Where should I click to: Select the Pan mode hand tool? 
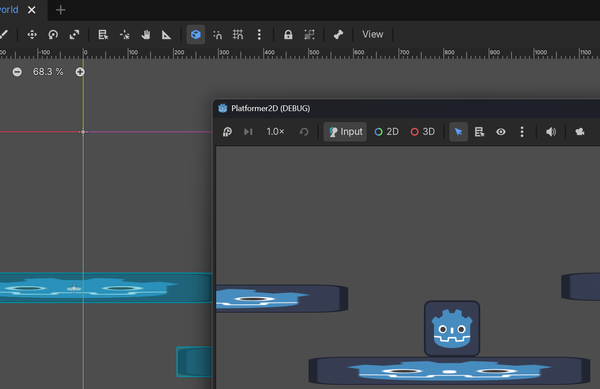tap(145, 35)
